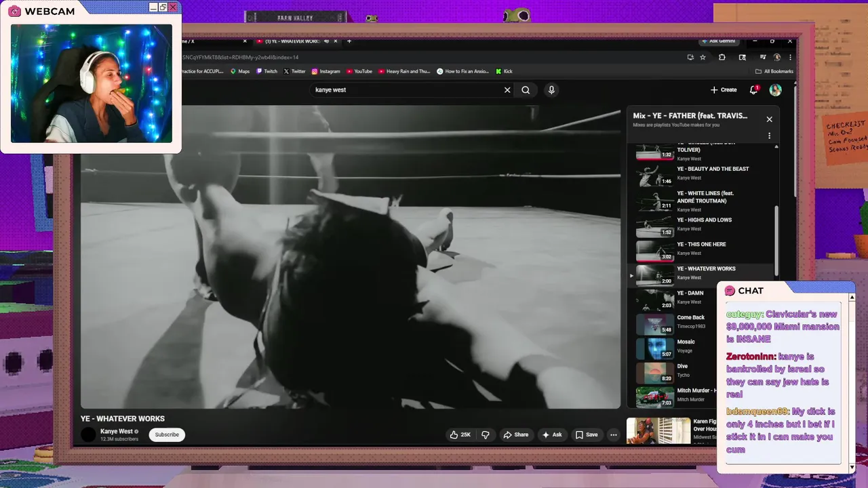
Task: Open the Kanye West channel name link
Action: point(116,431)
